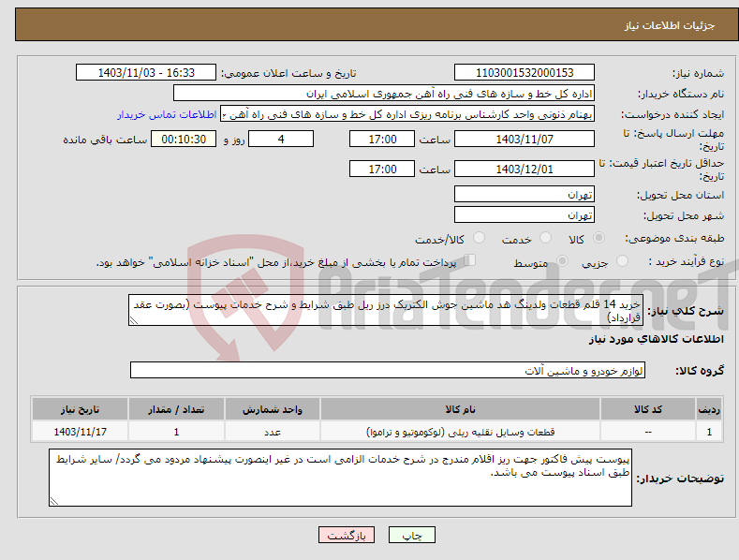Click the چاپ (print) button
This screenshot has height=560, width=739.
point(411,535)
